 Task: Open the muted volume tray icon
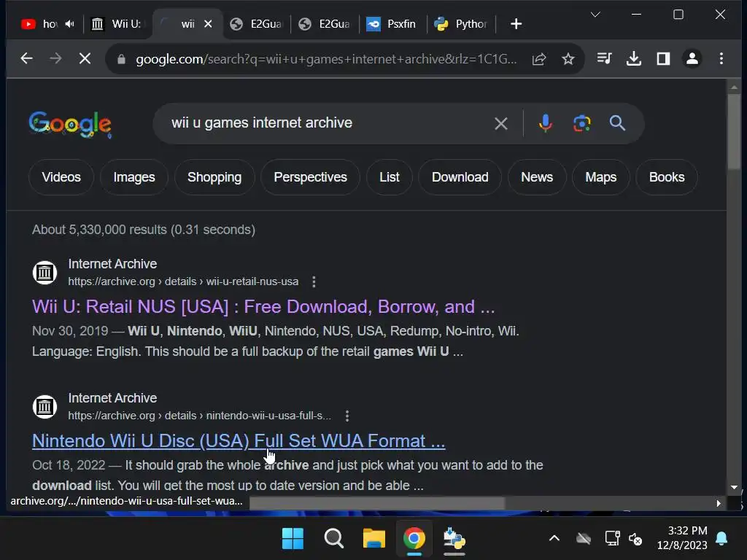tap(635, 539)
